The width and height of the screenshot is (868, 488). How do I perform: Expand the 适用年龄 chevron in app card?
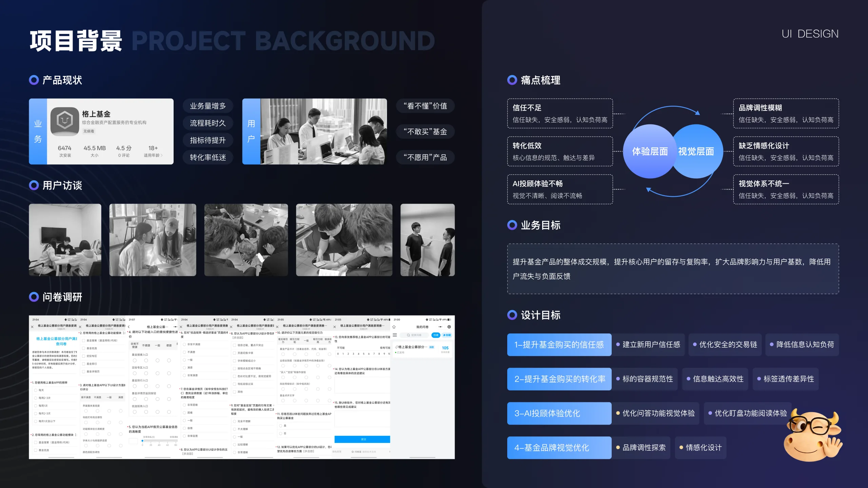[x=161, y=156]
